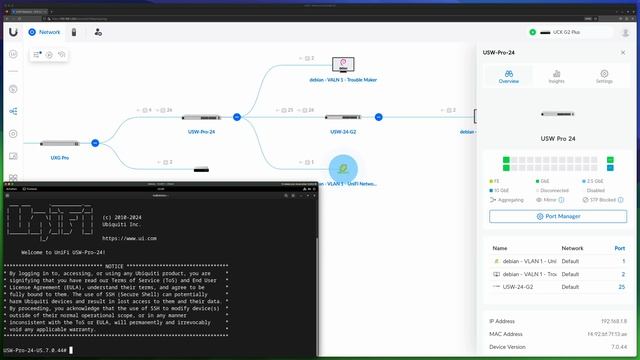The image size is (640, 360).
Task: Open the topology filter sliders icon
Action: [x=37, y=54]
